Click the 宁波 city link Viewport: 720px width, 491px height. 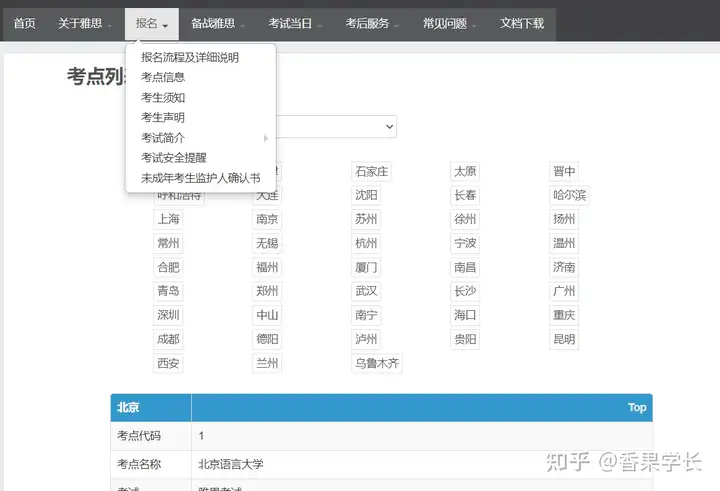coord(465,243)
